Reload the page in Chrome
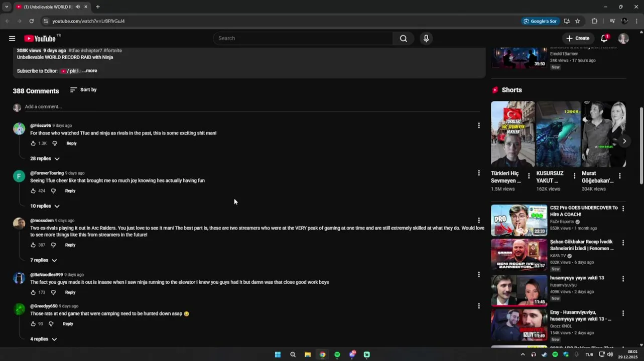The height and width of the screenshot is (361, 644). tap(31, 21)
